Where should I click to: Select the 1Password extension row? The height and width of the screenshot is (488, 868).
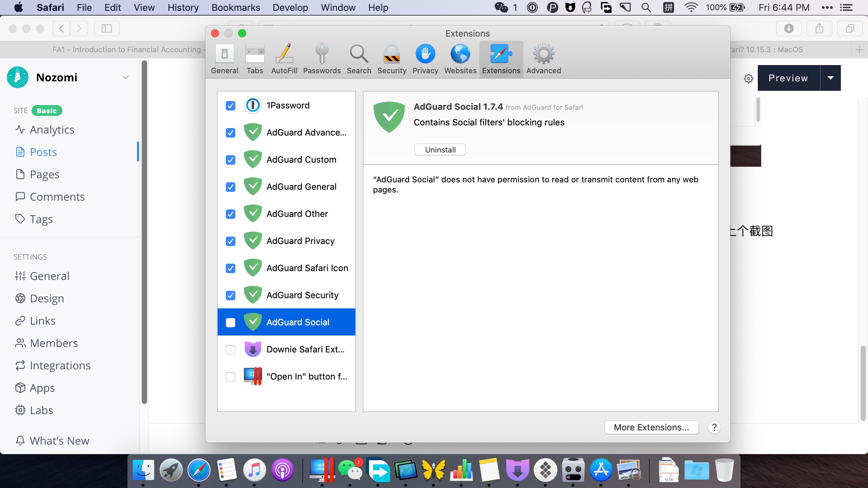(287, 105)
